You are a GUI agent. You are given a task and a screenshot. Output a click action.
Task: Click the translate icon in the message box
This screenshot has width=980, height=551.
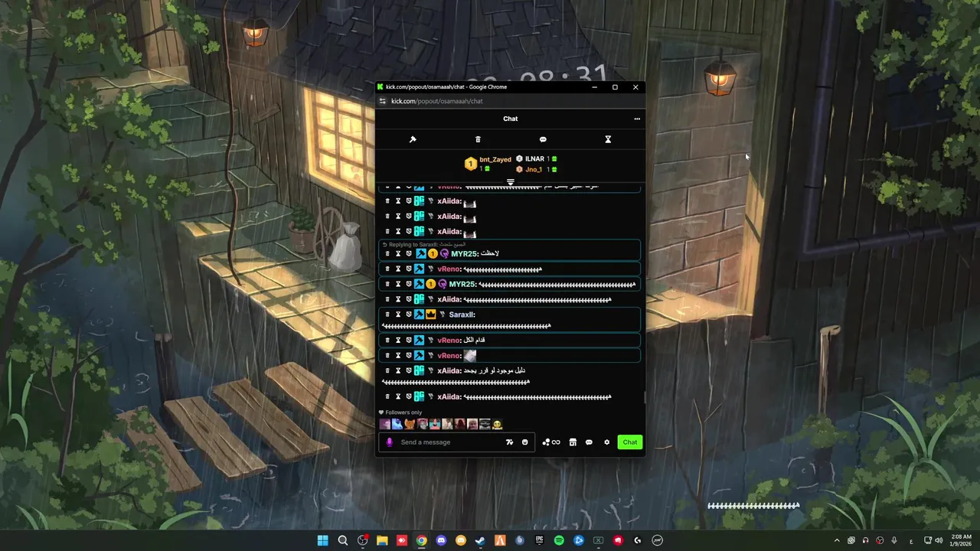point(509,442)
